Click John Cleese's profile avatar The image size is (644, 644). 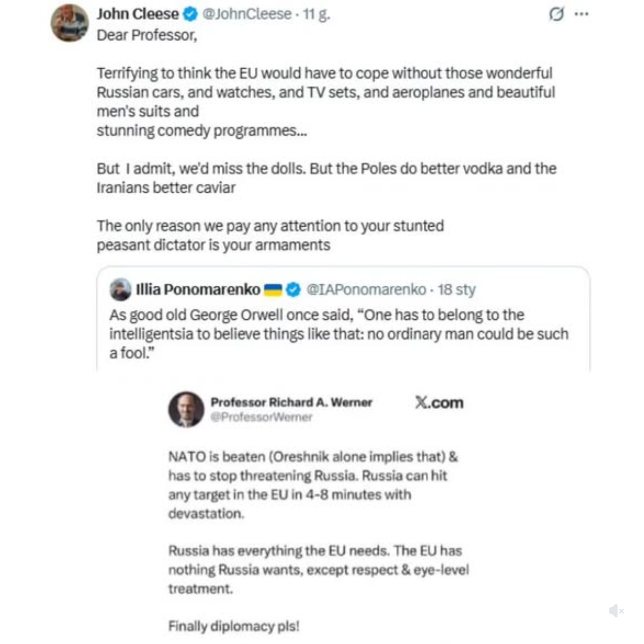(70, 23)
